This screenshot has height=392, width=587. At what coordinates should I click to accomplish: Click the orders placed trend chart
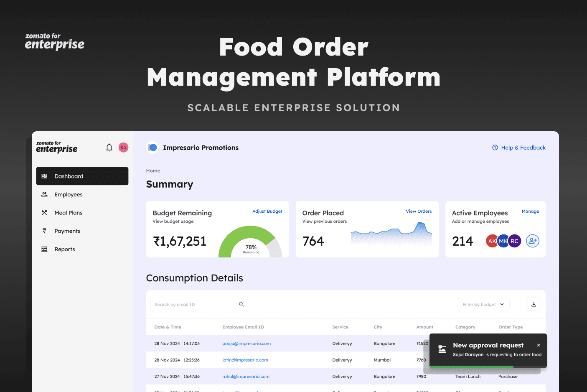(x=391, y=233)
